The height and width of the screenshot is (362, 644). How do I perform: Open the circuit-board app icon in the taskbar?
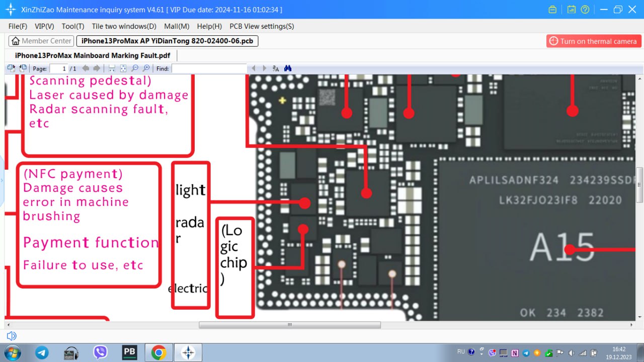pyautogui.click(x=71, y=353)
